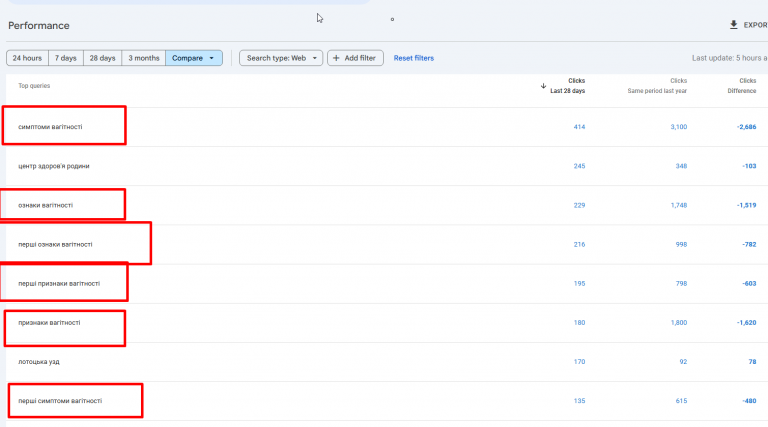
Task: Click the -1,519 difference value
Action: pyautogui.click(x=746, y=205)
